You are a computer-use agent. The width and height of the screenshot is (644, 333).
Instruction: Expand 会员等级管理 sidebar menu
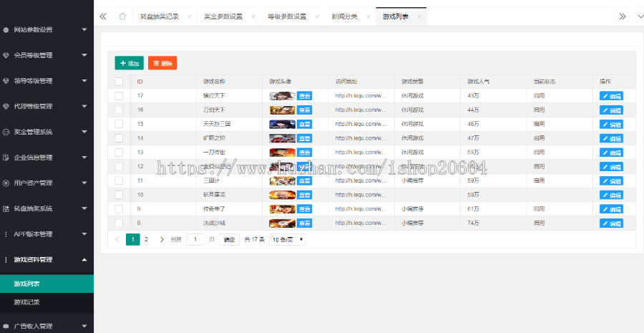[x=47, y=55]
